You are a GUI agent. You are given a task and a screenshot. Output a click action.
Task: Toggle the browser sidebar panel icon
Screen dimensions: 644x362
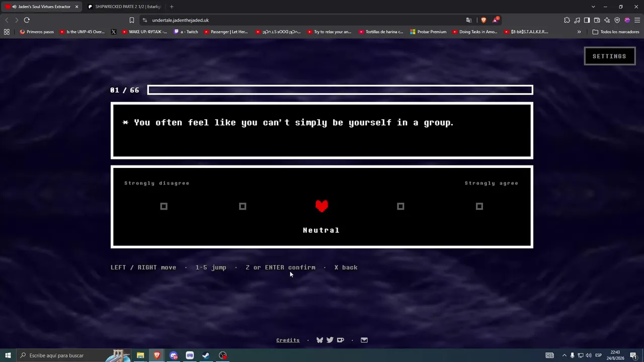pyautogui.click(x=587, y=20)
